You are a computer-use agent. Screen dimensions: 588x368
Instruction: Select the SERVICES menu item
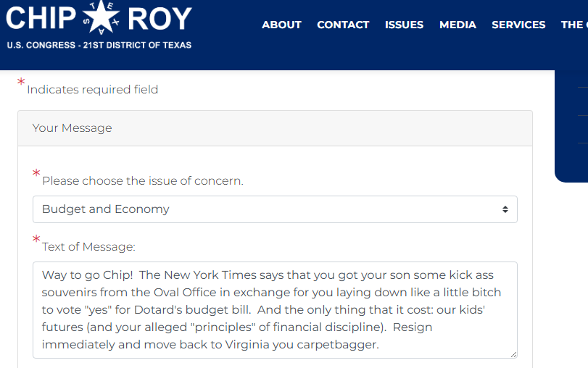(518, 25)
